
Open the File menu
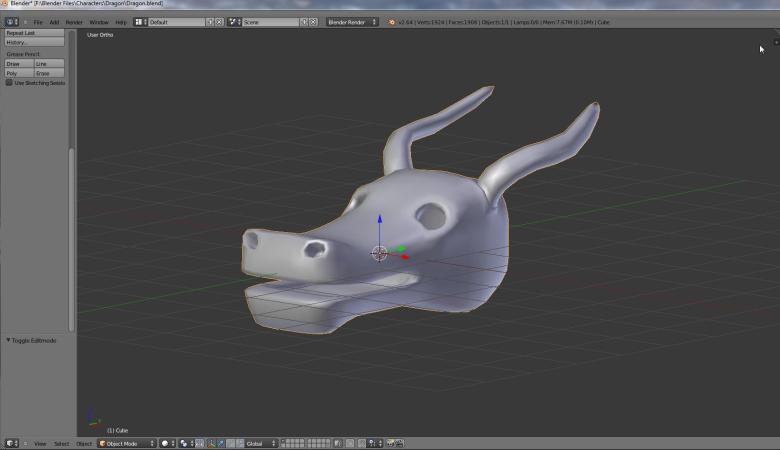click(38, 21)
